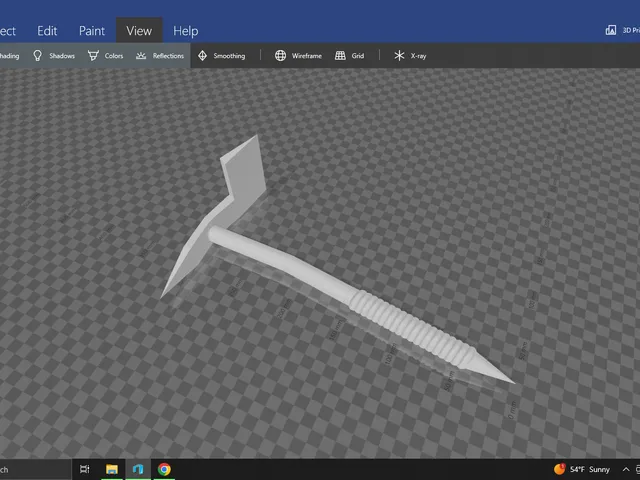Open the Paint menu
Screen dimensions: 640x480
pyautogui.click(x=92, y=31)
